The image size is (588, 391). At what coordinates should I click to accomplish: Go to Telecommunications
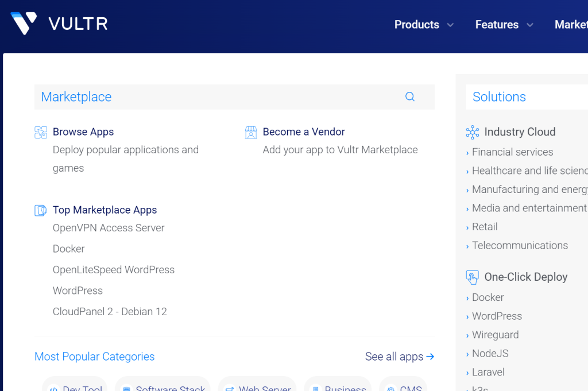coord(520,246)
